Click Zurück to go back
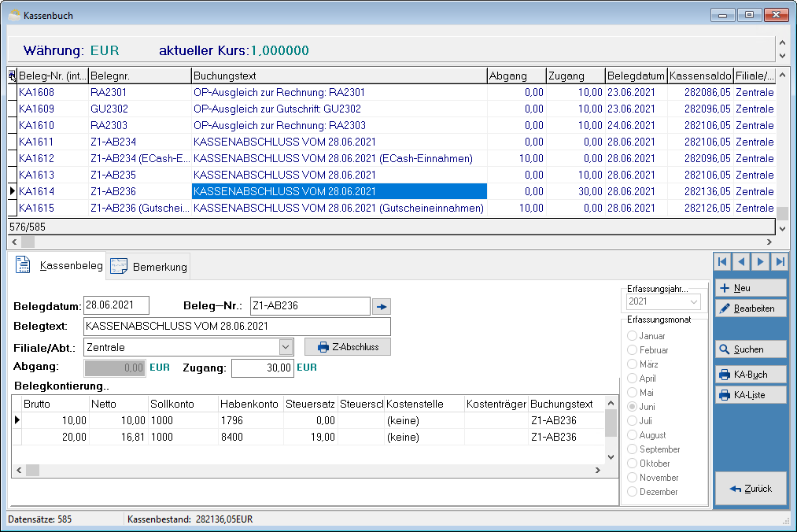This screenshot has height=532, width=797. point(751,488)
